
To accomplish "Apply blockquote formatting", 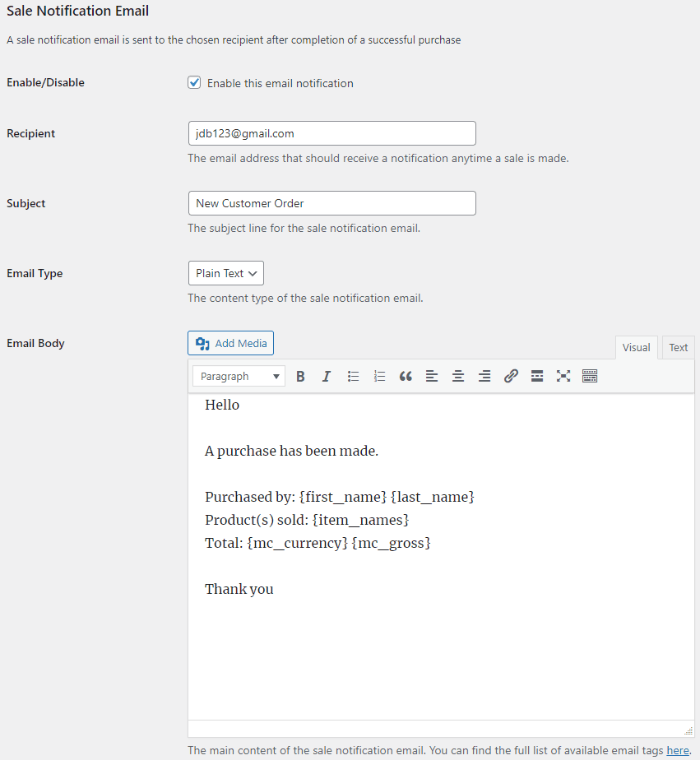I will click(x=406, y=376).
